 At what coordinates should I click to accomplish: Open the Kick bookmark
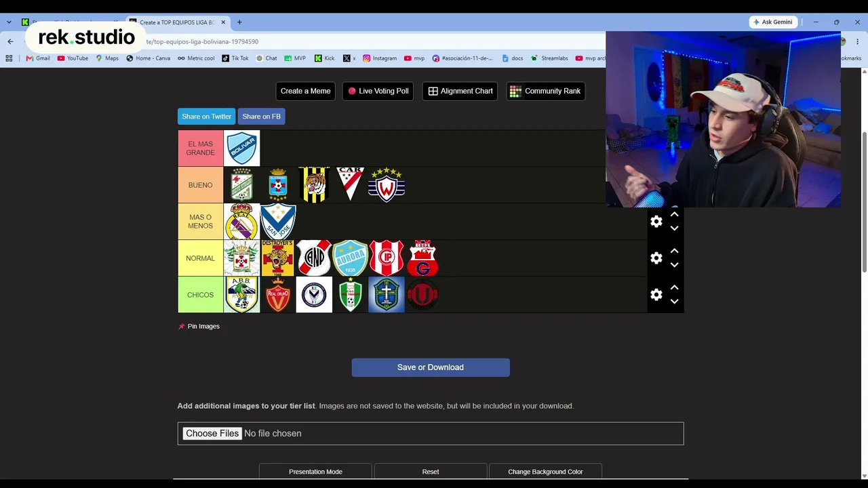coord(324,58)
